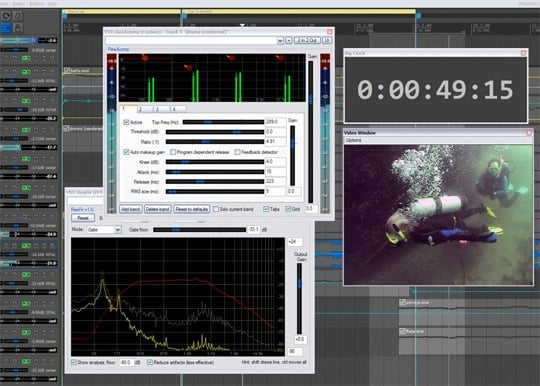Select the band 4 red handle in ReaXcomp graph
540x386 pixels.
point(280,58)
